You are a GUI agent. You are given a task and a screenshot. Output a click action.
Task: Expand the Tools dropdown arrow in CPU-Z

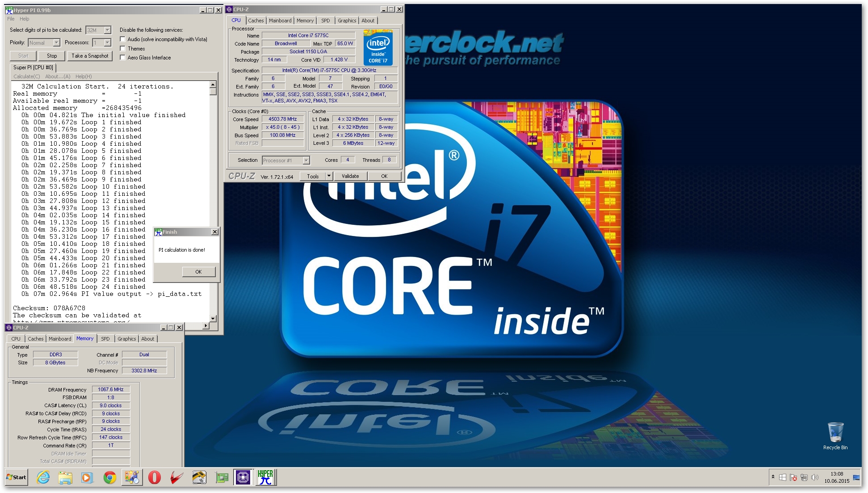(329, 176)
